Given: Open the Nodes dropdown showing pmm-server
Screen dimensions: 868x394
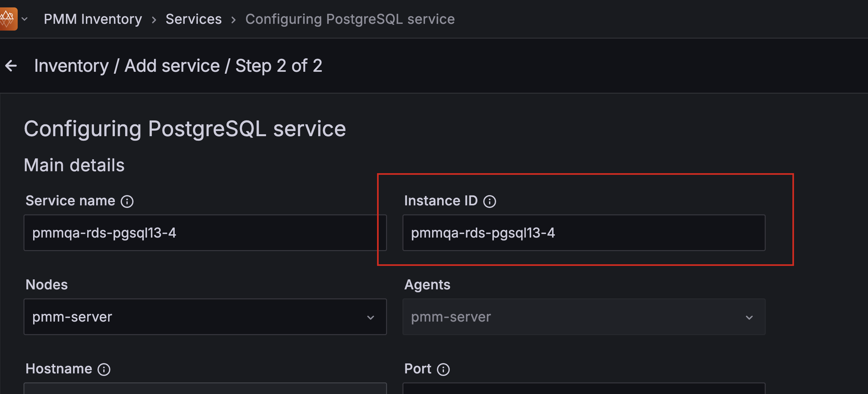Looking at the screenshot, I should (205, 317).
